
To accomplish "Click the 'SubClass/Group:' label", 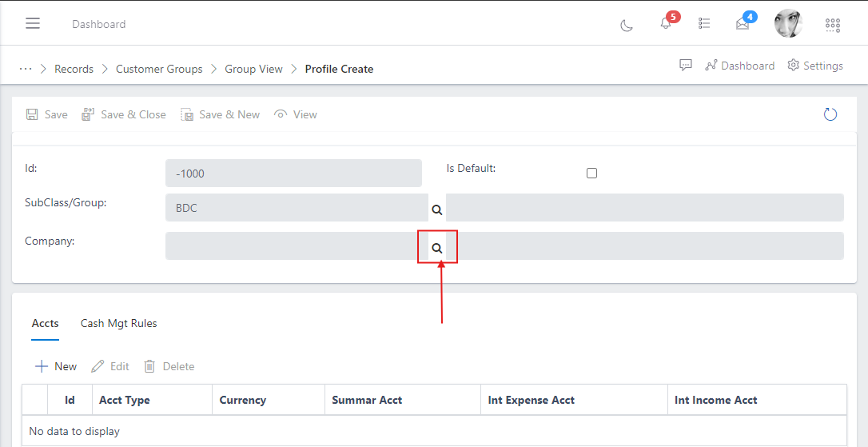I will click(66, 202).
